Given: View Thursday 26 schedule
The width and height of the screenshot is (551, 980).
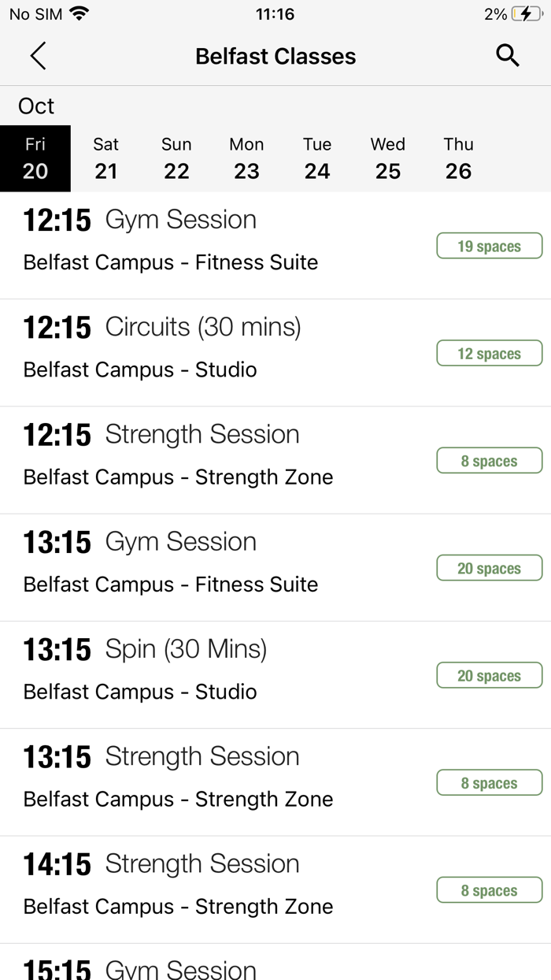Looking at the screenshot, I should point(458,158).
